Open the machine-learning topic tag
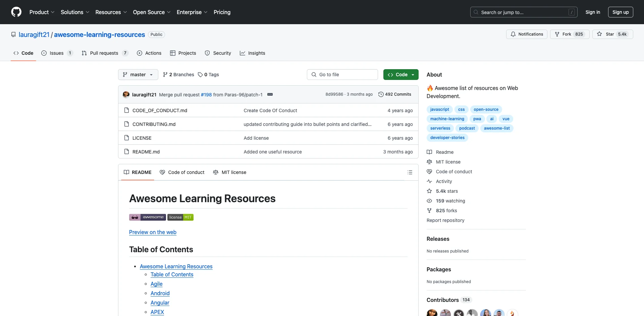This screenshot has width=644, height=316. [447, 119]
